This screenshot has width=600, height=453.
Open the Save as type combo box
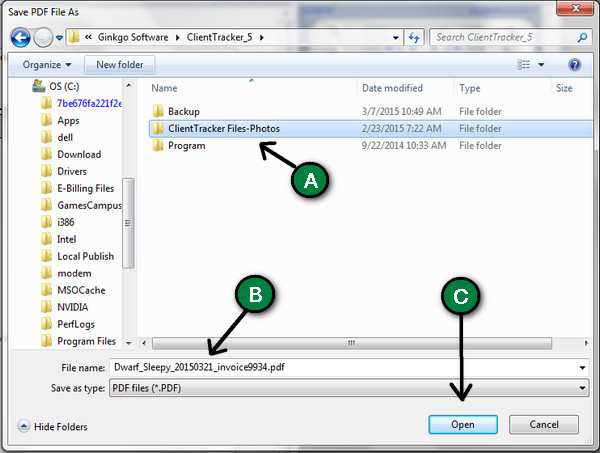349,388
